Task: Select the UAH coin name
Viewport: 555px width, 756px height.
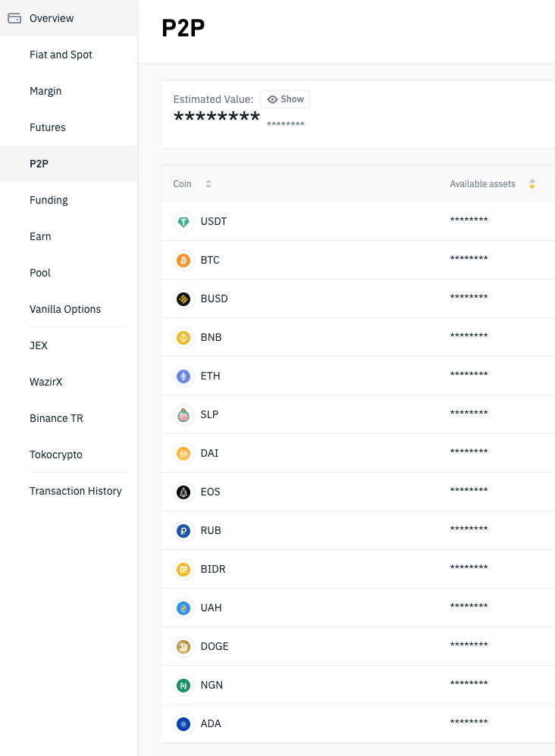Action: [x=211, y=608]
